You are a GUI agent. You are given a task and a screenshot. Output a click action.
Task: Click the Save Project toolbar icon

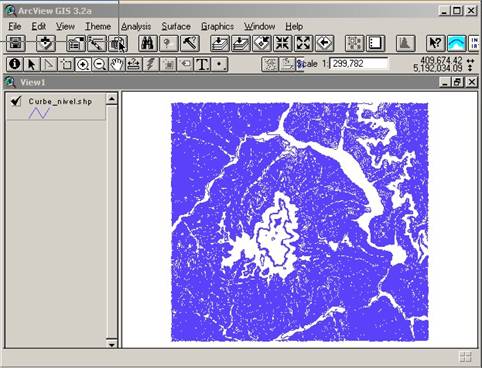click(x=16, y=43)
